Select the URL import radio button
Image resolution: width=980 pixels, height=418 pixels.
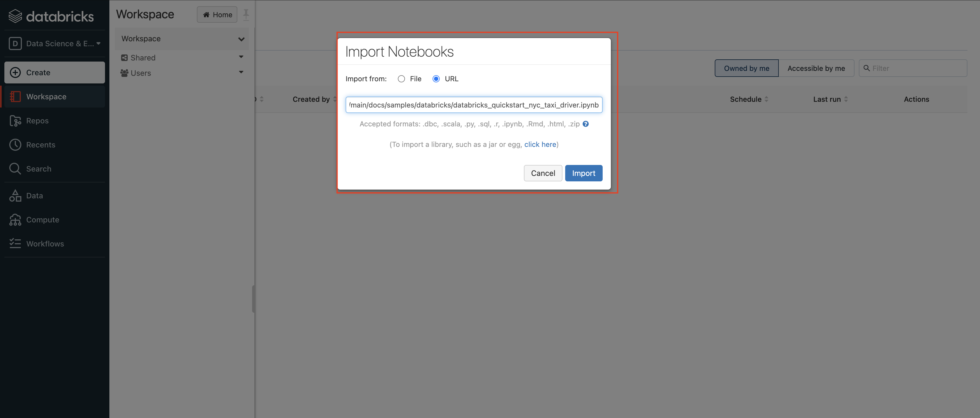(436, 79)
